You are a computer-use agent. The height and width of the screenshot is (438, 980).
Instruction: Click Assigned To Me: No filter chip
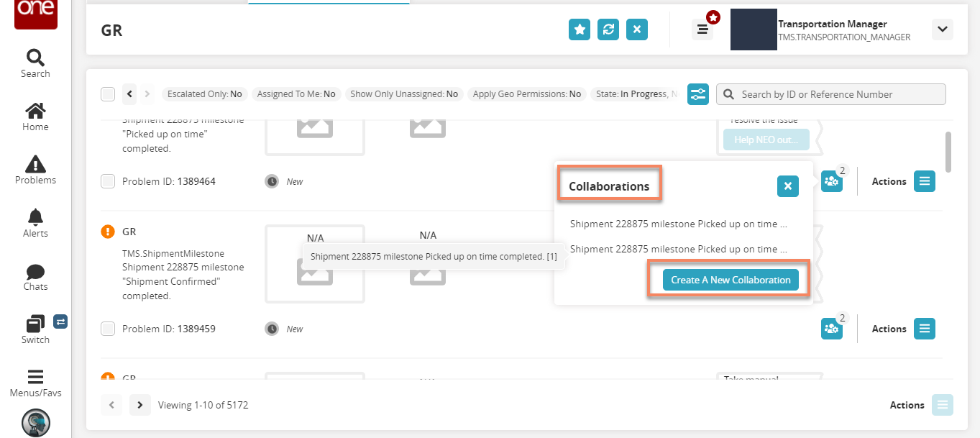[x=296, y=94]
